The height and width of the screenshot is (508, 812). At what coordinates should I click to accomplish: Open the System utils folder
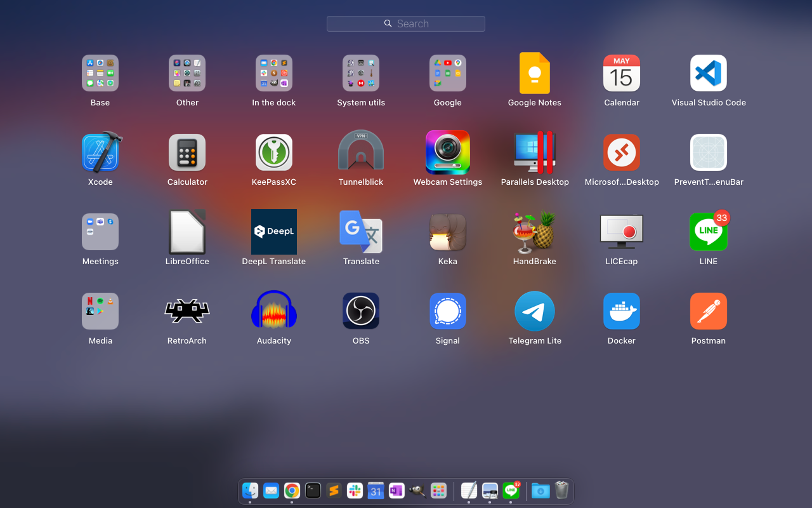point(361,73)
